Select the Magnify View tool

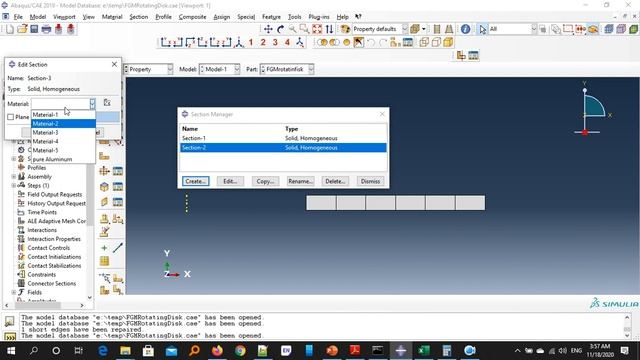click(293, 29)
